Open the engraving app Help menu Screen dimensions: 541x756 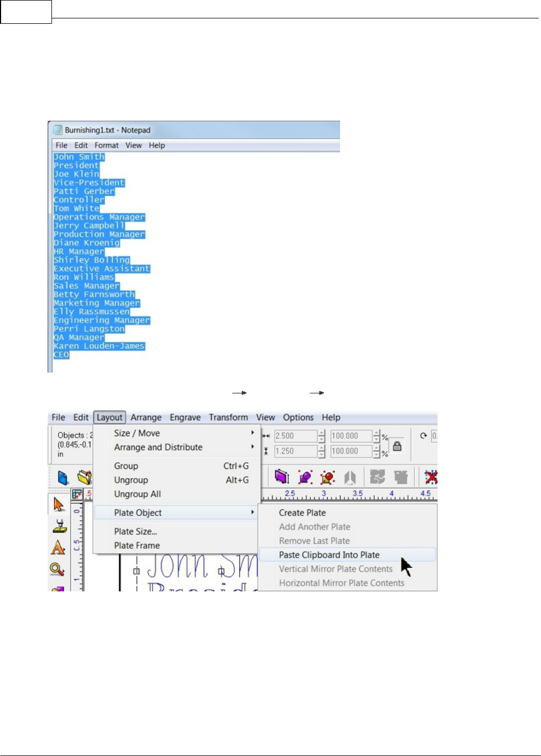331,418
